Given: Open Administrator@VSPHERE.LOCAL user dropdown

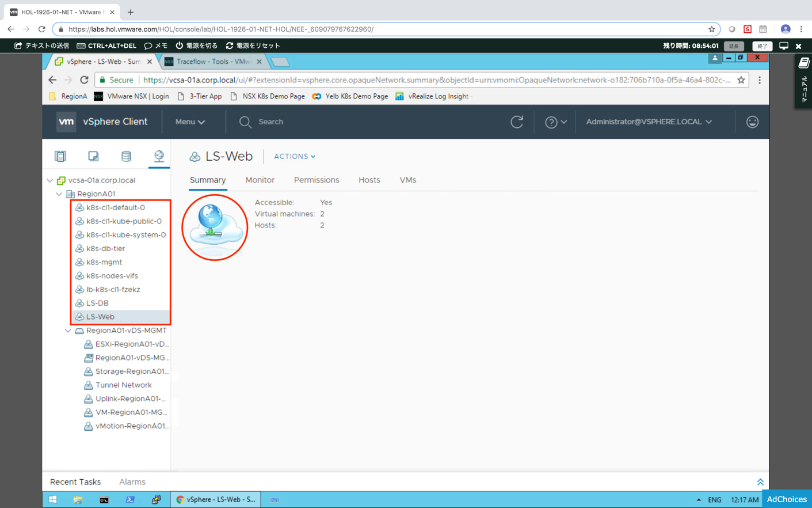Looking at the screenshot, I should pyautogui.click(x=649, y=122).
